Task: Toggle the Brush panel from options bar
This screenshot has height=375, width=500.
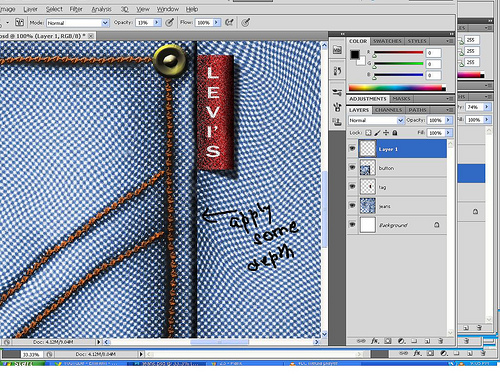Action: pos(20,22)
